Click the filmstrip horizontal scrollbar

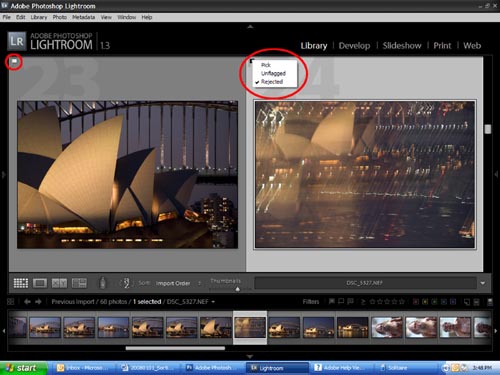click(x=175, y=348)
